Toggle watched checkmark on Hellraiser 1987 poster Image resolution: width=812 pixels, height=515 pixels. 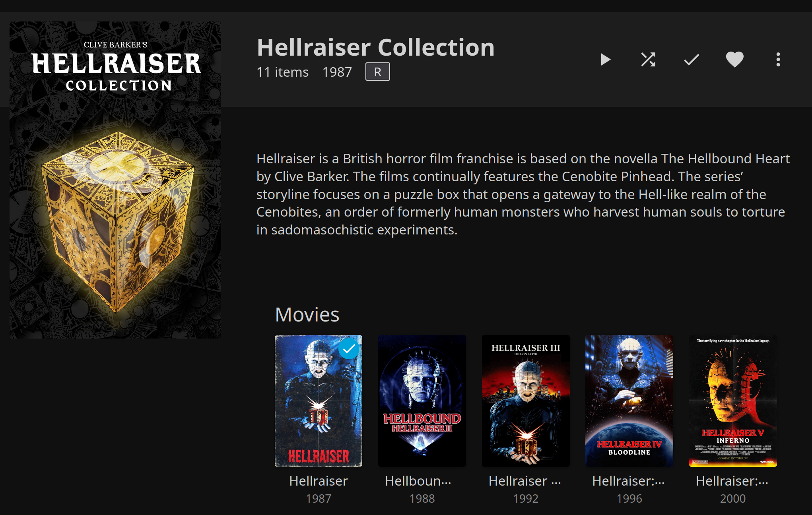click(349, 349)
